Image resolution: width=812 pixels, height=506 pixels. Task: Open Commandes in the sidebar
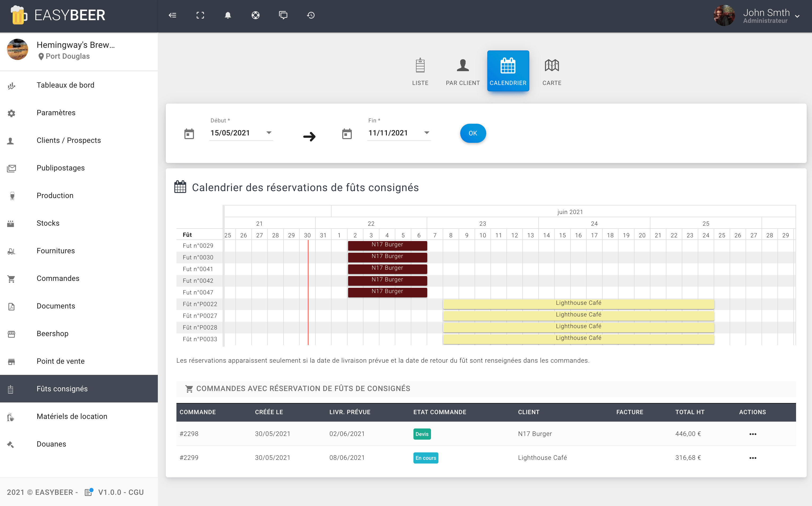58,278
